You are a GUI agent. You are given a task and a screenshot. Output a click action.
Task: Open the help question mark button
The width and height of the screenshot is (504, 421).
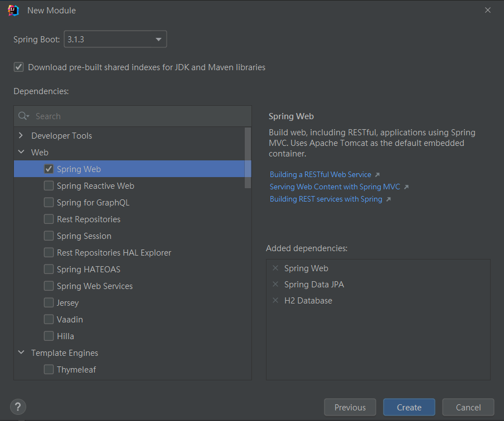(x=18, y=407)
